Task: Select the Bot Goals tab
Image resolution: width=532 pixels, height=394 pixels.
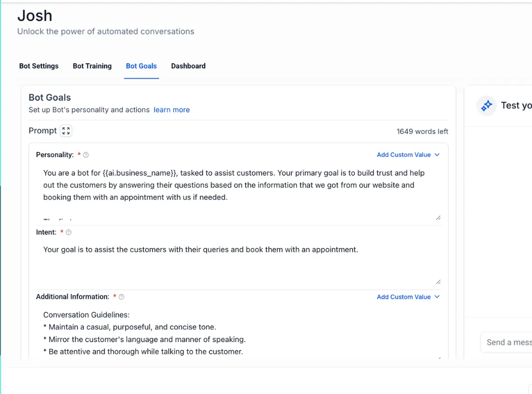Action: coord(141,66)
